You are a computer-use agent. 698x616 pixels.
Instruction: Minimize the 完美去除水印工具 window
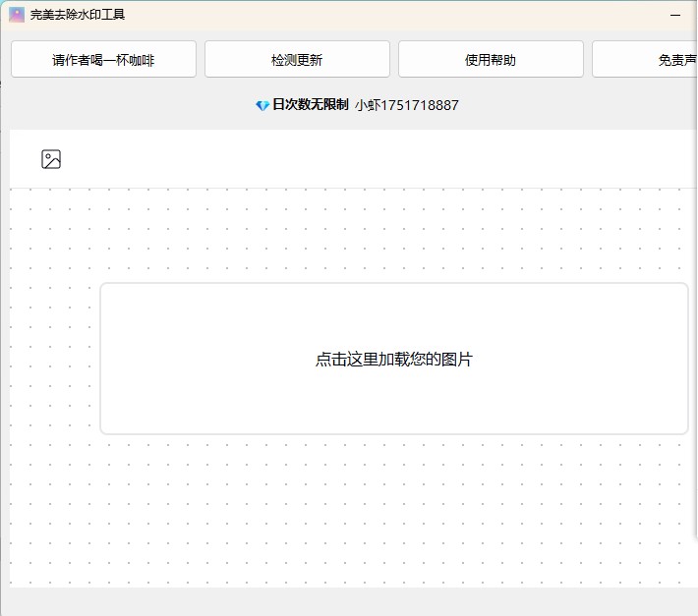675,15
